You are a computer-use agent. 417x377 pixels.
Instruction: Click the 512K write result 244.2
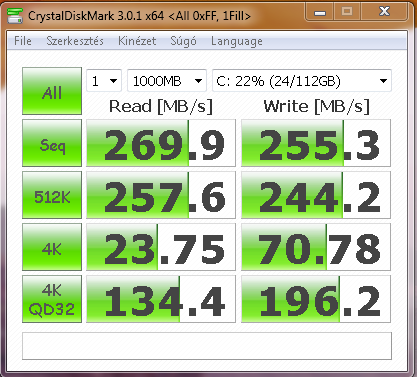[316, 195]
